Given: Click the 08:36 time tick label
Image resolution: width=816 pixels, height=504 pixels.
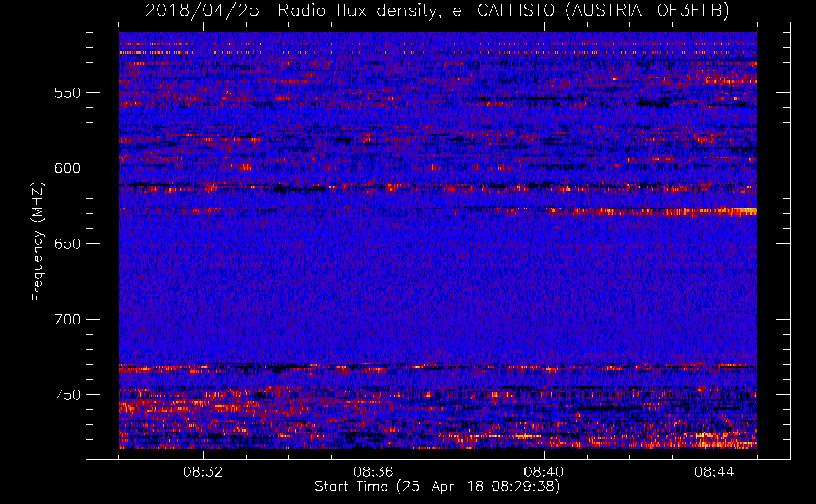Looking at the screenshot, I should click(373, 472).
